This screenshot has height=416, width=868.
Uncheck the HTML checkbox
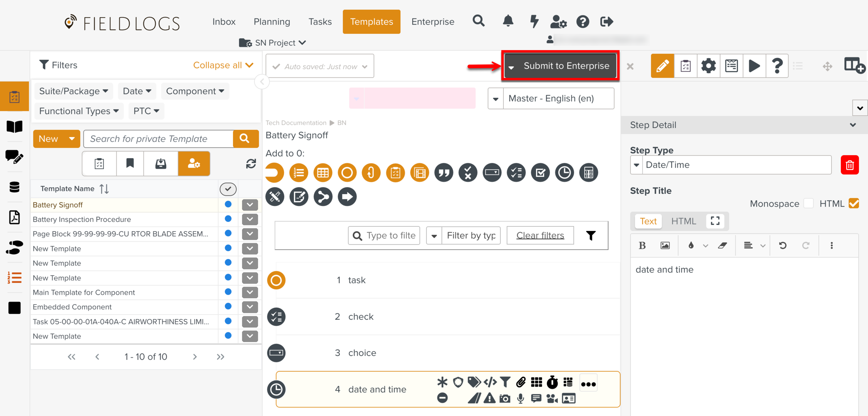pyautogui.click(x=854, y=203)
